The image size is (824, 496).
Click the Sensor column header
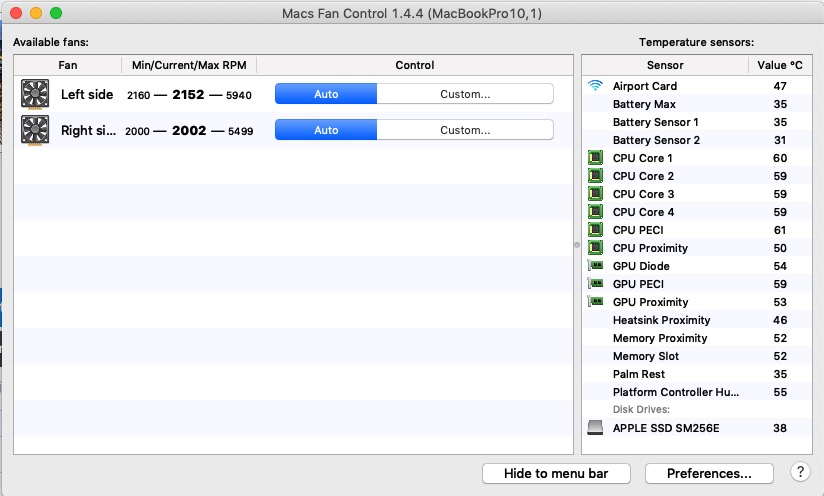click(x=665, y=65)
